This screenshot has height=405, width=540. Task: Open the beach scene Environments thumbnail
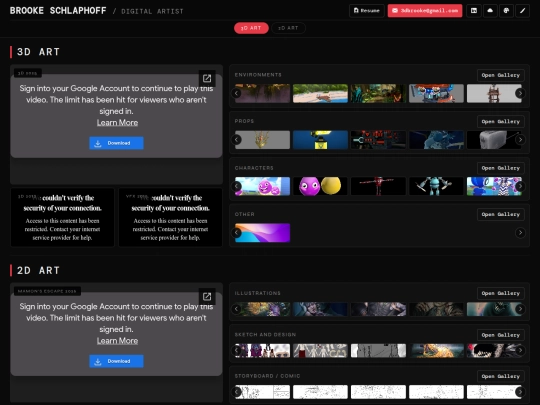click(320, 93)
